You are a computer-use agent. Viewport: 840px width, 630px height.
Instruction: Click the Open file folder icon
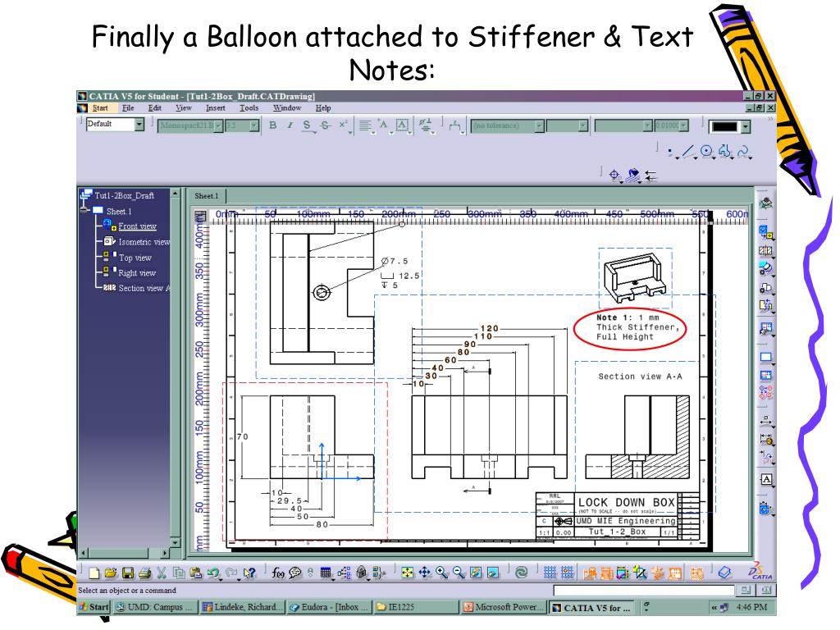click(x=111, y=573)
